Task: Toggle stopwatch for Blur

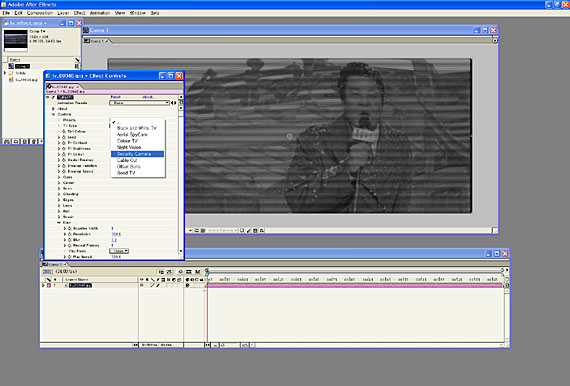Action: point(69,240)
